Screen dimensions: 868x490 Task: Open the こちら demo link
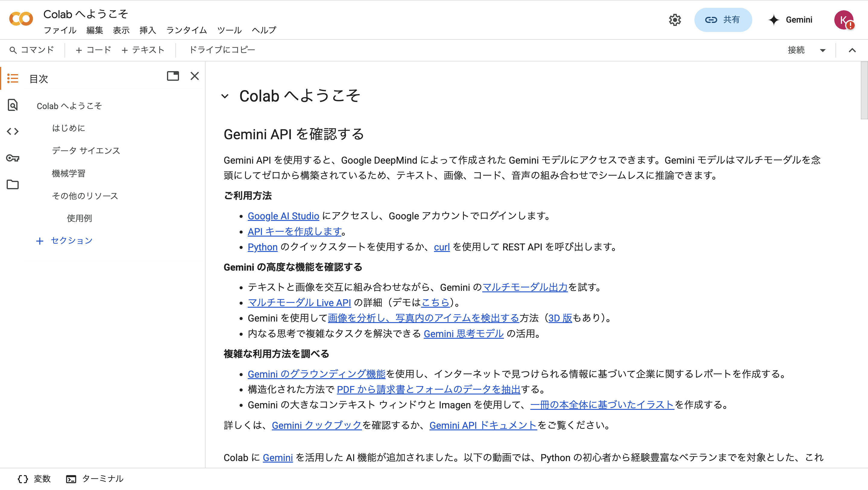pyautogui.click(x=435, y=303)
